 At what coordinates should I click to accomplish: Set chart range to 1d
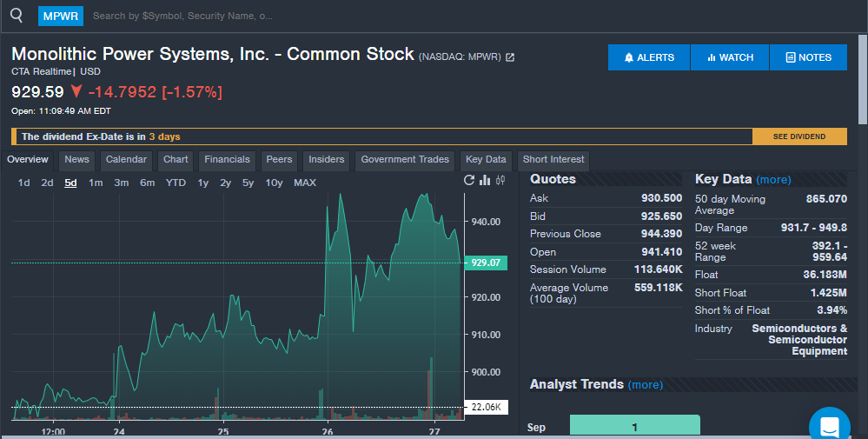click(x=23, y=183)
